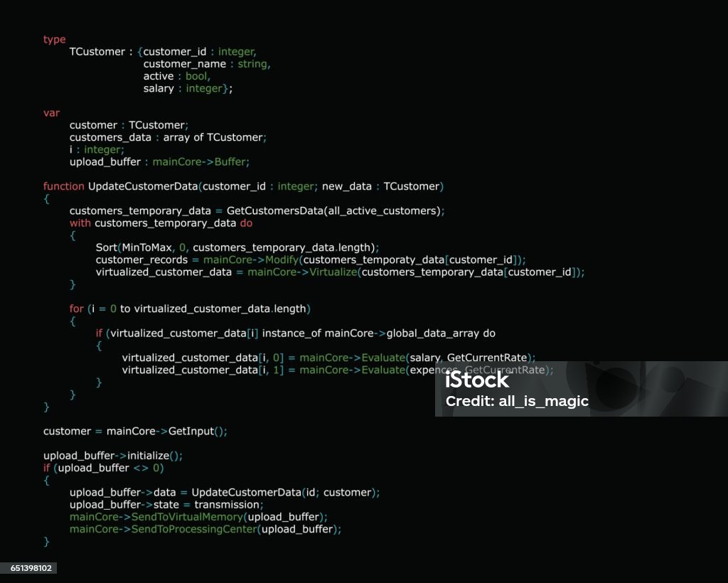Click the "i : integer;" declaration

97,149
